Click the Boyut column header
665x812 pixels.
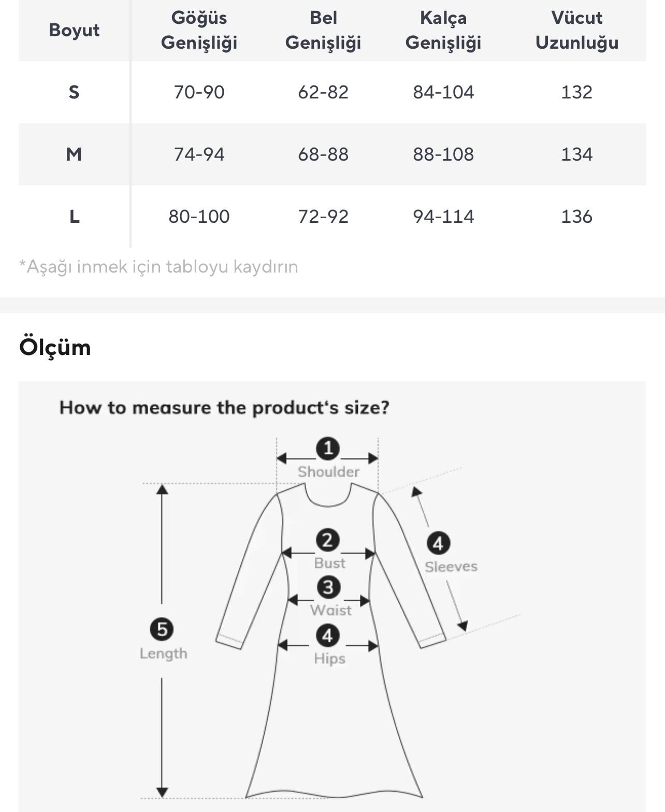(x=74, y=30)
